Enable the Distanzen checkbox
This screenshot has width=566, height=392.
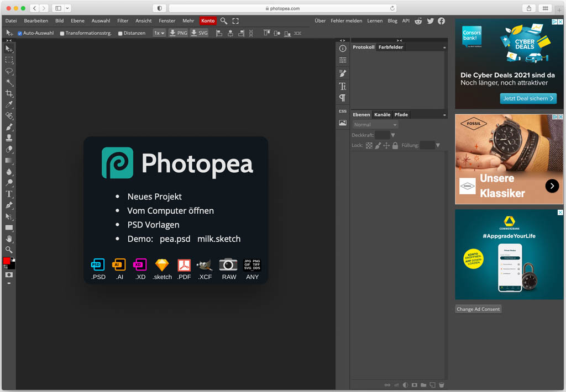(x=120, y=33)
